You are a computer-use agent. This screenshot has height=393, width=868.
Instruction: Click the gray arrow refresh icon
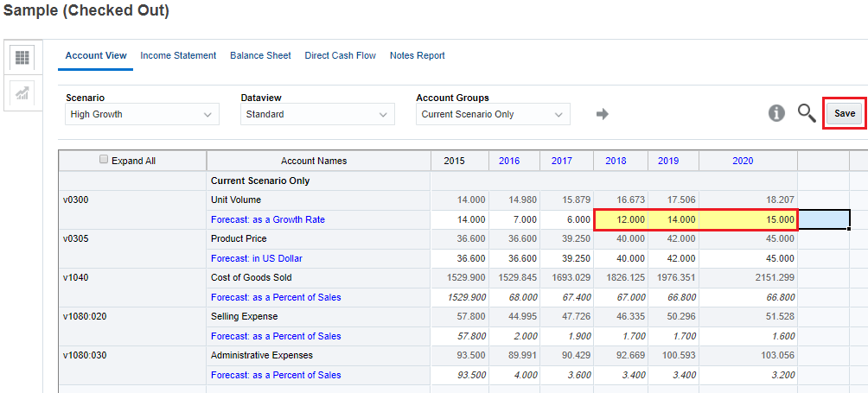pyautogui.click(x=603, y=114)
